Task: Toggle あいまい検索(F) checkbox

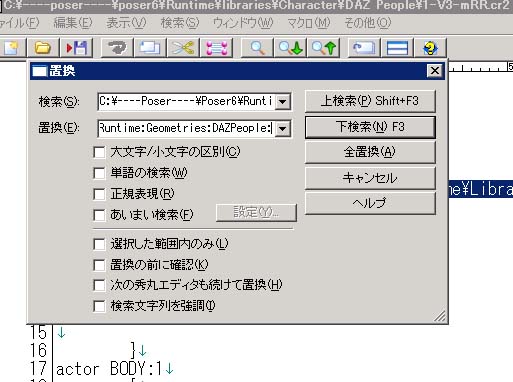Action: (x=99, y=215)
